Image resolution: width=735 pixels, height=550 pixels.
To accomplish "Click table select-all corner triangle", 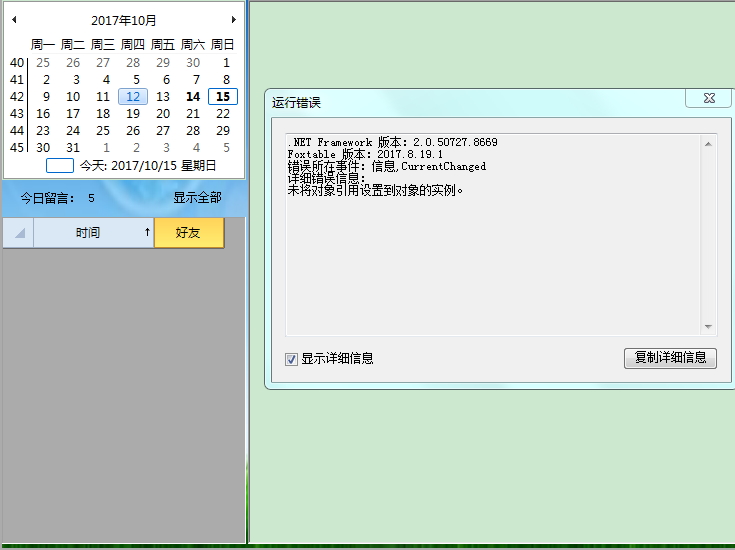I will coord(19,233).
